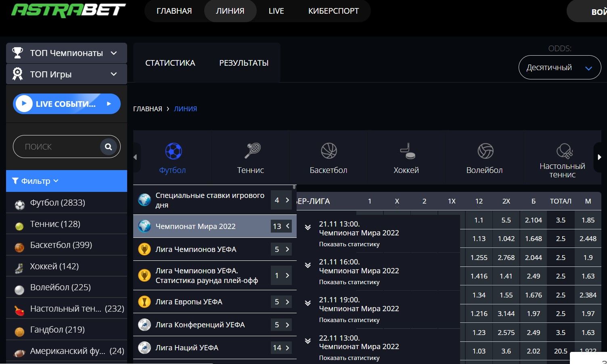Image resolution: width=607 pixels, height=364 pixels.
Task: Select the Hockey stick icon in carousel
Action: [407, 151]
